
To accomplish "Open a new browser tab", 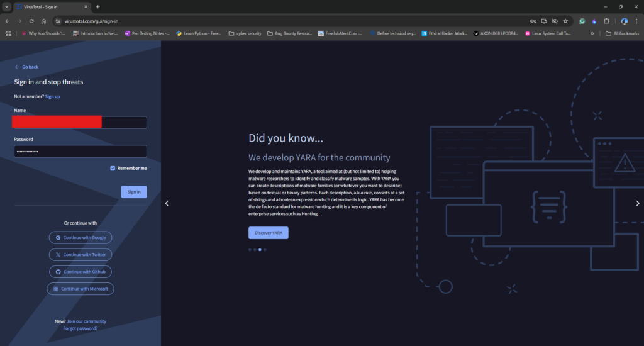I will click(97, 6).
